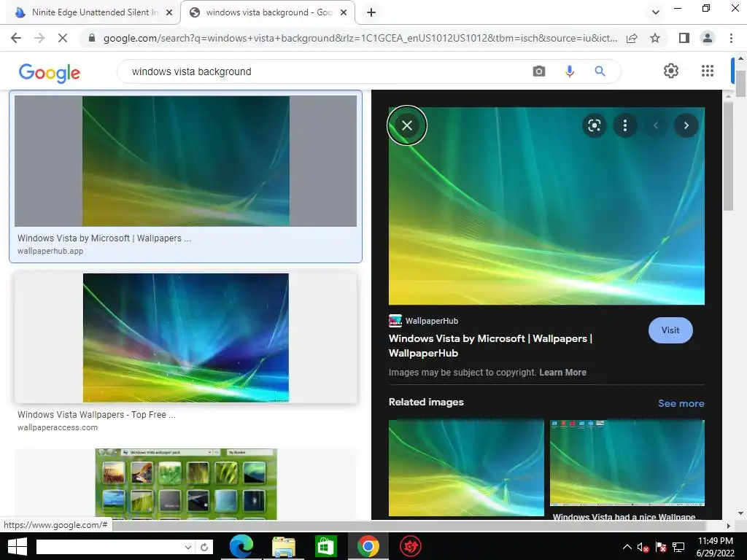The width and height of the screenshot is (747, 560).
Task: Select the Windows Vista Wallpapers wallpaperaccess thumbnail
Action: [x=185, y=338]
